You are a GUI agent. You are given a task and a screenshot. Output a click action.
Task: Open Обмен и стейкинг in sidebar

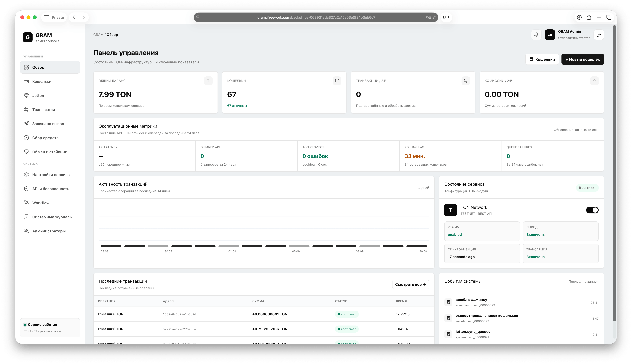[50, 152]
